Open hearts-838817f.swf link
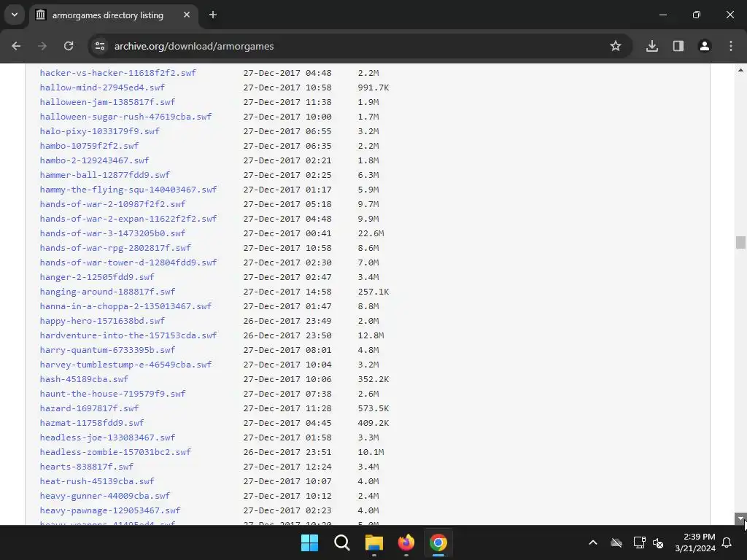The image size is (747, 560). click(x=87, y=466)
